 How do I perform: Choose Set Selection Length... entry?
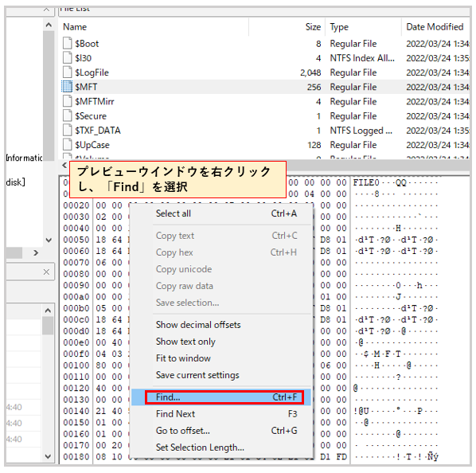click(x=221, y=448)
